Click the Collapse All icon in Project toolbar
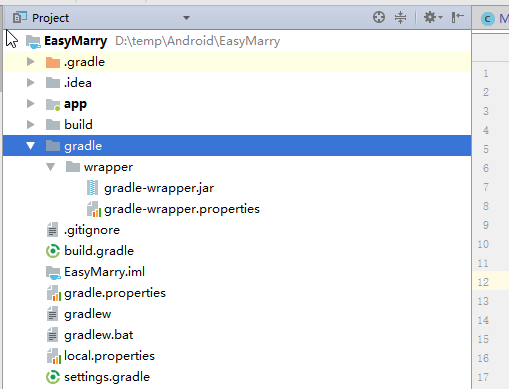This screenshot has height=389, width=509. tap(400, 17)
